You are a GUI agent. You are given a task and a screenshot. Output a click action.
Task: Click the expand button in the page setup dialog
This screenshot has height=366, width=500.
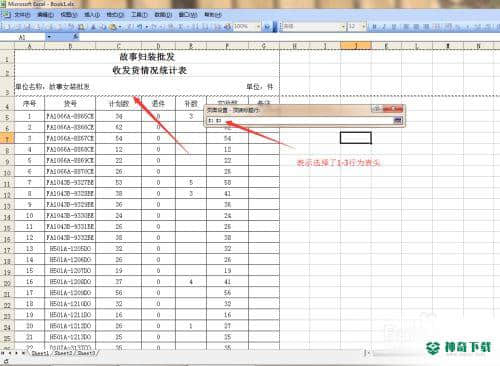tap(398, 120)
